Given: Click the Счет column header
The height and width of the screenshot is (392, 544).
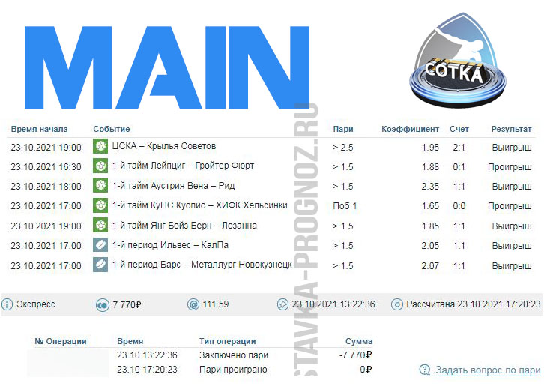Looking at the screenshot, I should (x=459, y=129).
